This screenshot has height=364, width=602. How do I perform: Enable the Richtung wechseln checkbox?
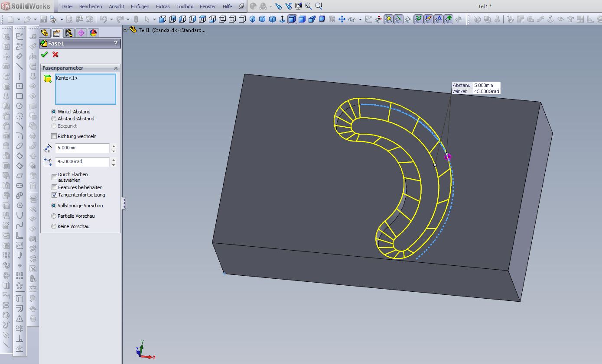point(54,136)
